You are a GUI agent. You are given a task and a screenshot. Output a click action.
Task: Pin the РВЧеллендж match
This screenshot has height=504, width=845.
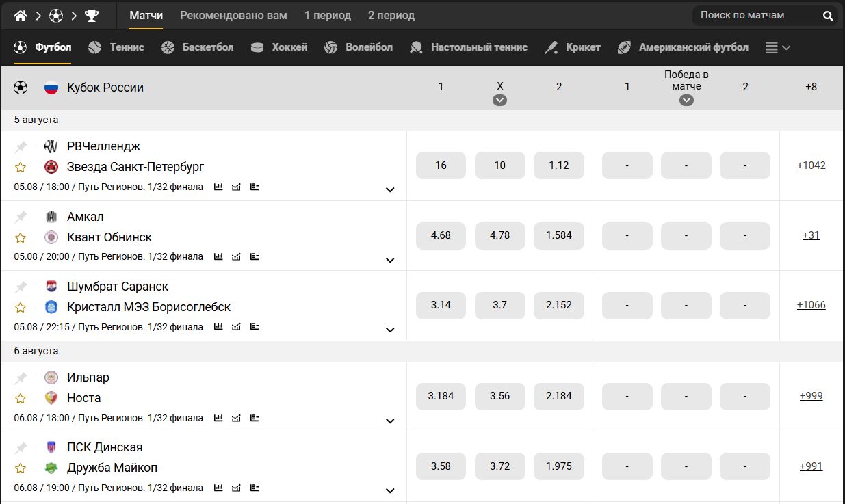pyautogui.click(x=21, y=147)
